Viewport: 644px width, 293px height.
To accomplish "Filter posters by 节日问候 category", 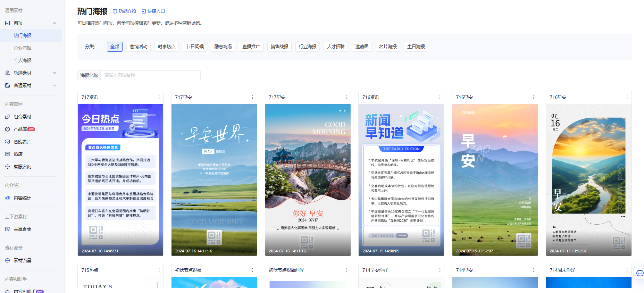I will tap(195, 47).
